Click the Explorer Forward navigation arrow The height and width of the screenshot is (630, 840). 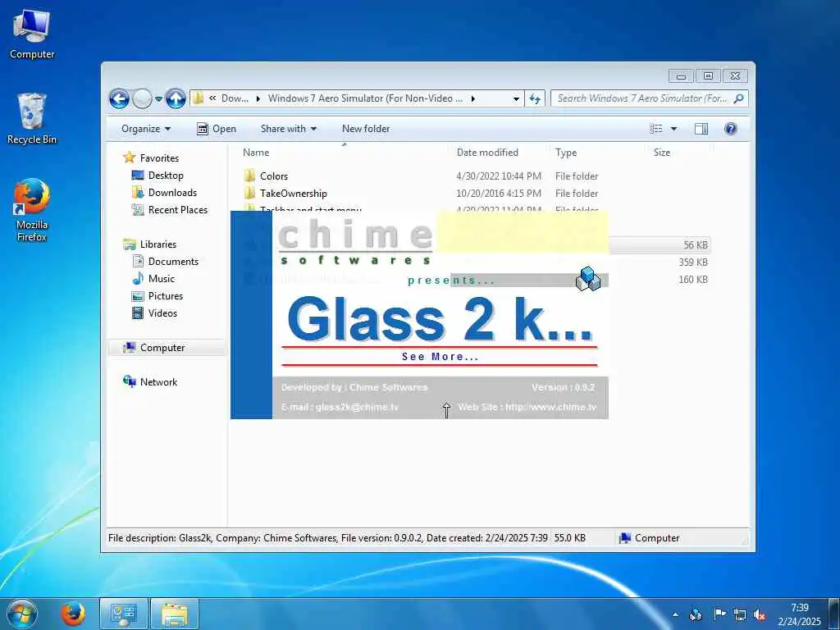142,98
